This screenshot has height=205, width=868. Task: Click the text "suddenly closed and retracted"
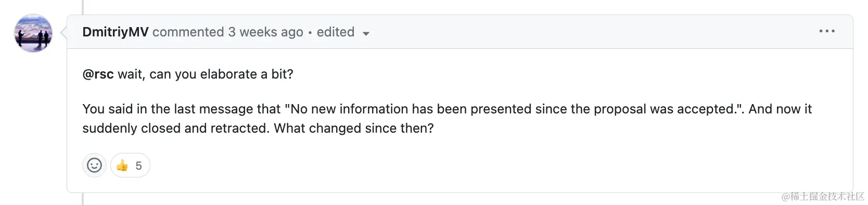point(174,128)
